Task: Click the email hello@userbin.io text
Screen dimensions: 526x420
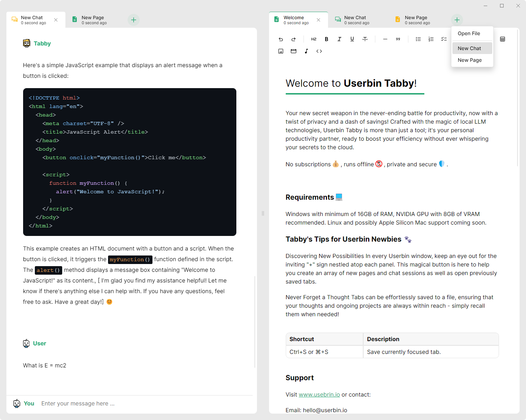Action: [x=325, y=410]
